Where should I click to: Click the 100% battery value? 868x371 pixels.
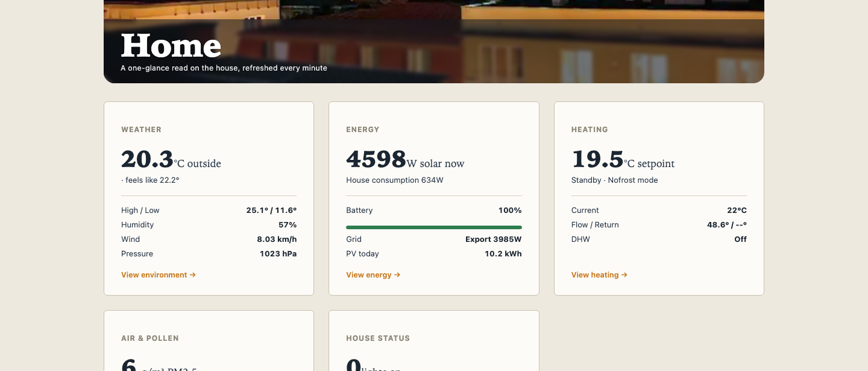tap(510, 211)
